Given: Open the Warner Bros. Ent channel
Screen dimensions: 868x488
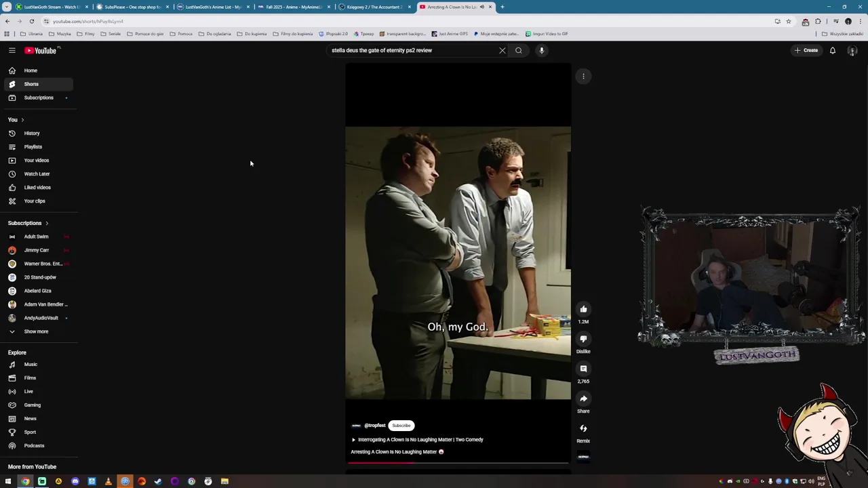Looking at the screenshot, I should coord(38,264).
